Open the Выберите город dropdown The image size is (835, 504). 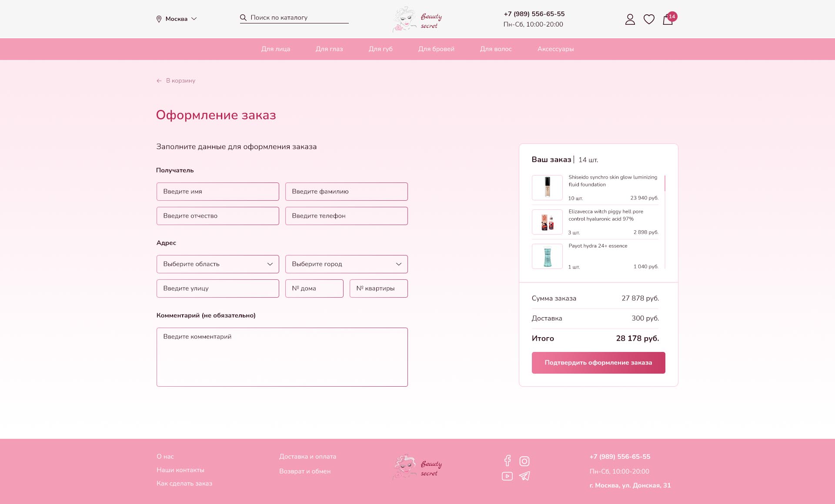[x=347, y=264]
